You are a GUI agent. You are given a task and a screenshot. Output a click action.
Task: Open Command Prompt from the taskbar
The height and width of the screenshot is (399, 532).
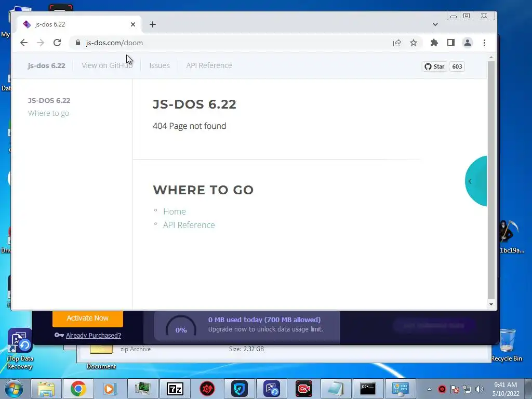point(368,389)
